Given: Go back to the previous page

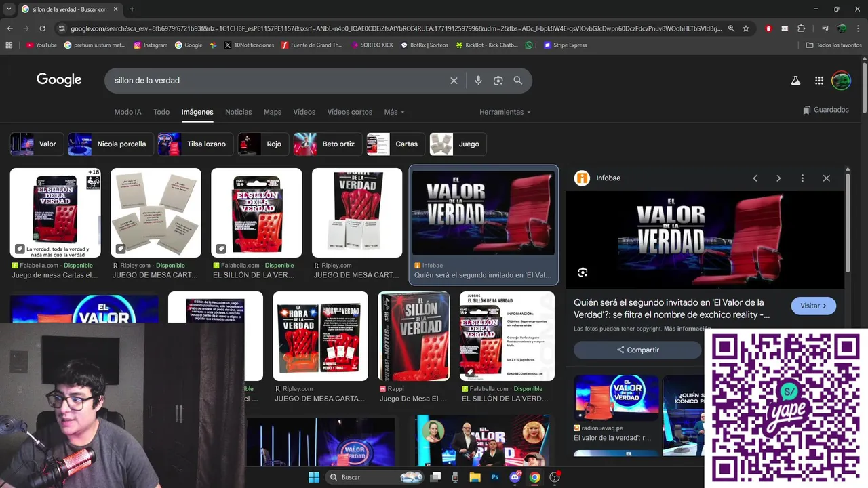Looking at the screenshot, I should click(x=9, y=28).
